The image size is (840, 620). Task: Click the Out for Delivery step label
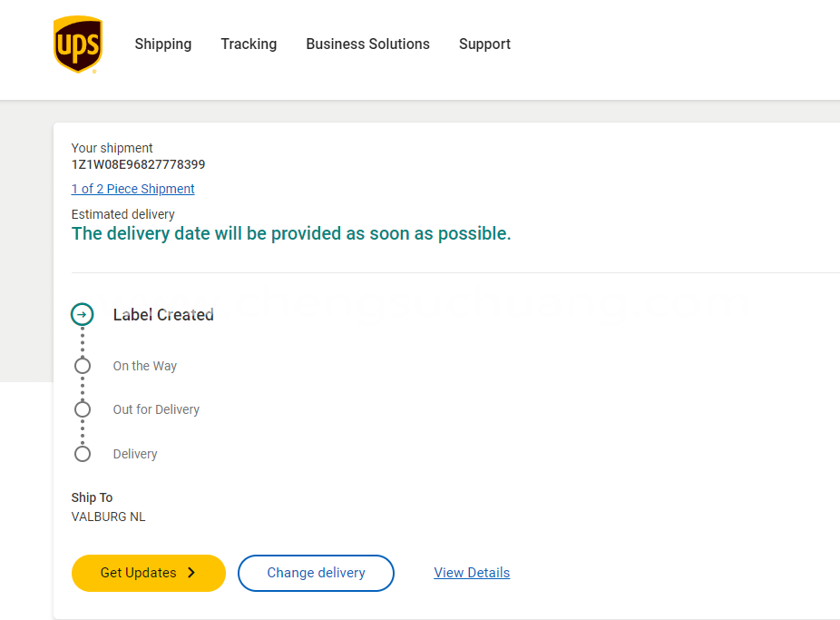pyautogui.click(x=156, y=409)
